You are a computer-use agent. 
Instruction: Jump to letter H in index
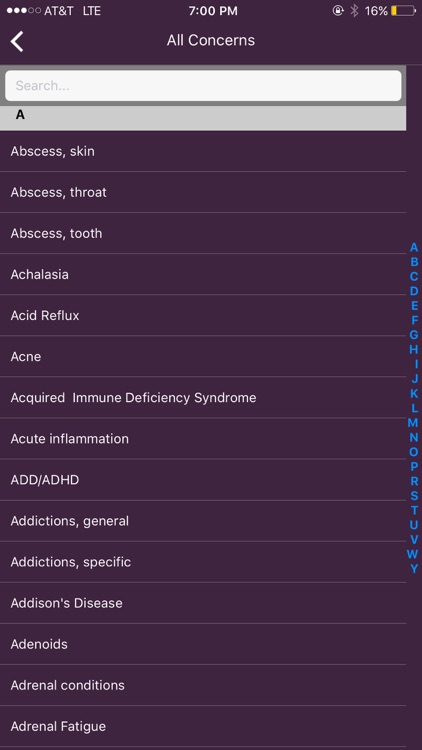[x=414, y=350]
